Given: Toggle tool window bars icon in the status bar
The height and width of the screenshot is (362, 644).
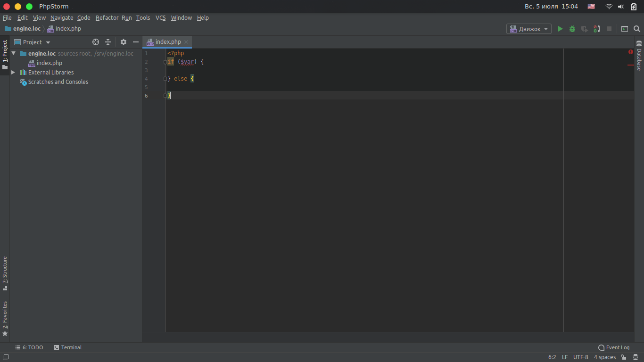Looking at the screenshot, I should click(5, 357).
